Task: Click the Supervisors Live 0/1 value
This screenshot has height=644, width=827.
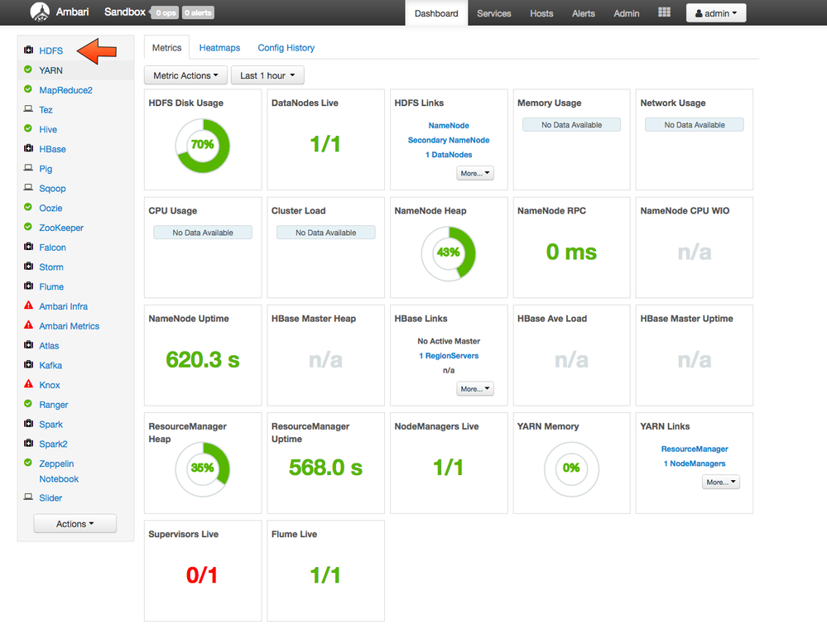Action: (202, 575)
